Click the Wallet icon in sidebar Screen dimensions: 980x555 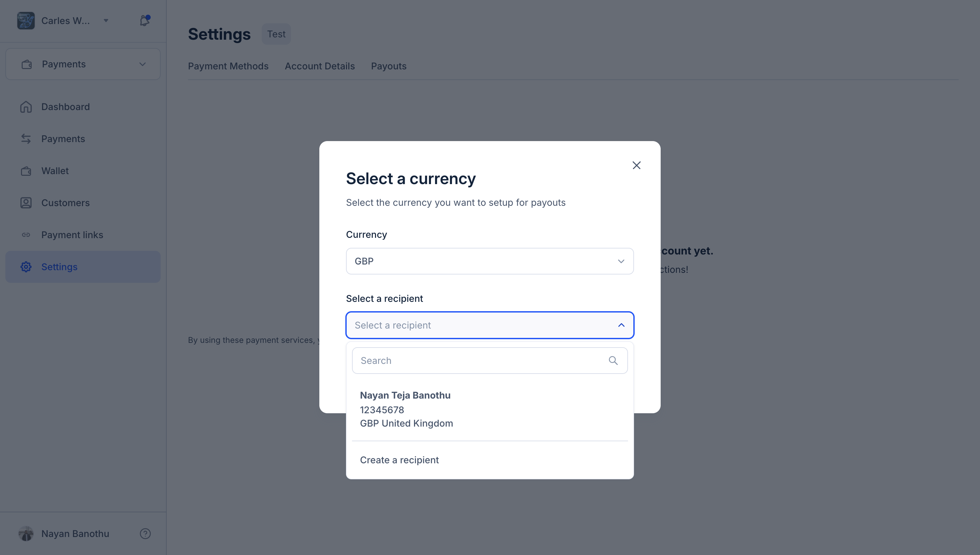point(26,171)
